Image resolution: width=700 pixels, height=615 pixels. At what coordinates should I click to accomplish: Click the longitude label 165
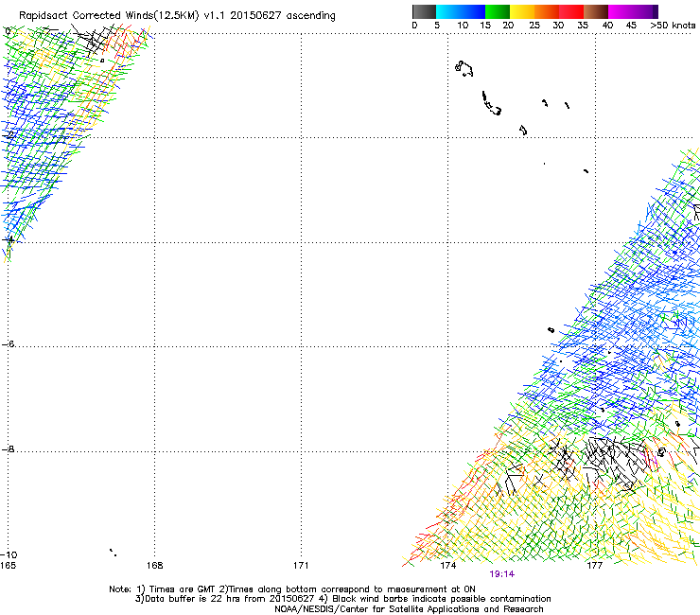pos(8,566)
